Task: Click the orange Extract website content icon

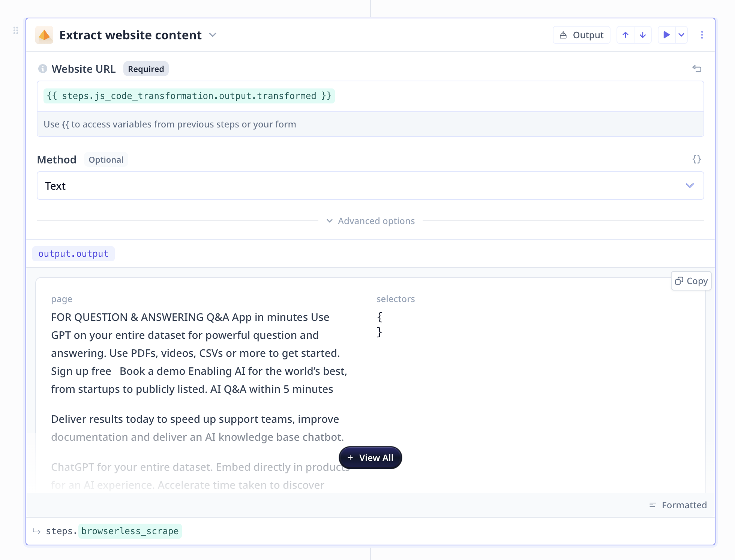Action: tap(44, 35)
